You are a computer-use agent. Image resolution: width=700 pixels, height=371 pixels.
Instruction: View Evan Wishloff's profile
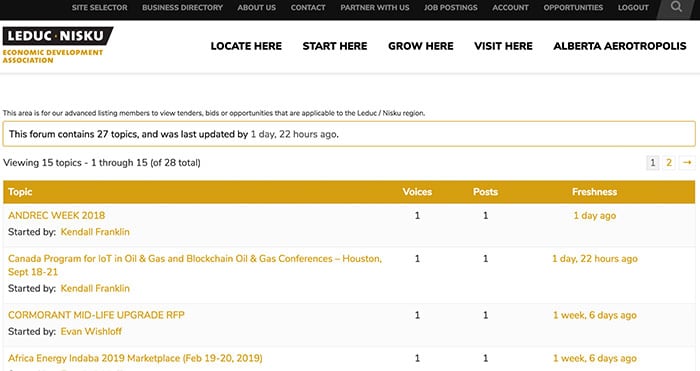point(91,331)
